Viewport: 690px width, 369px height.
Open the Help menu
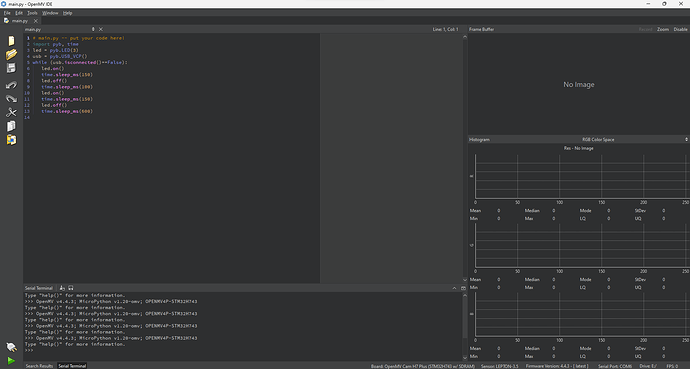[67, 13]
